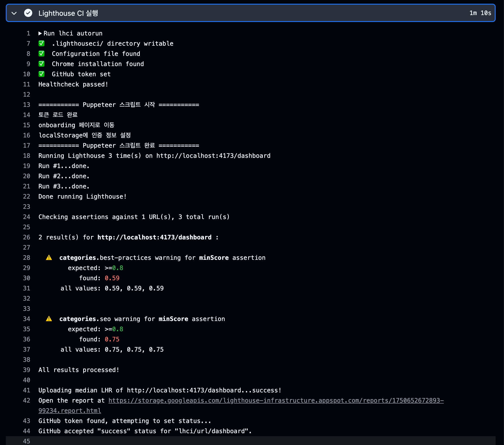Click line number 34
504x445 pixels.
pyautogui.click(x=26, y=319)
